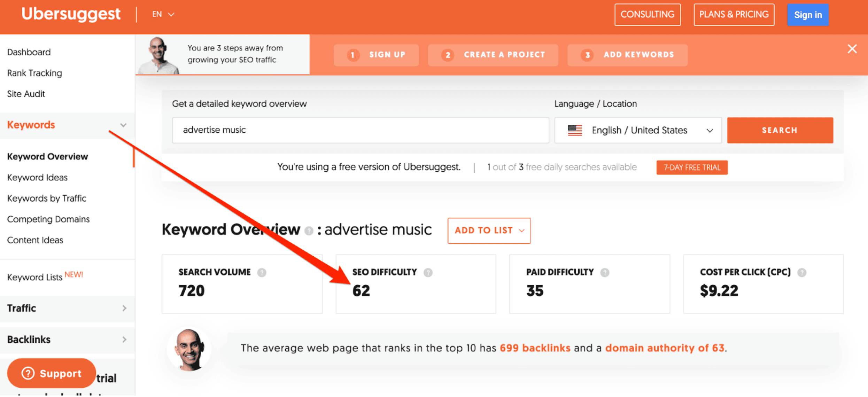Image resolution: width=868 pixels, height=397 pixels.
Task: Open Competing Domains
Action: (x=48, y=219)
